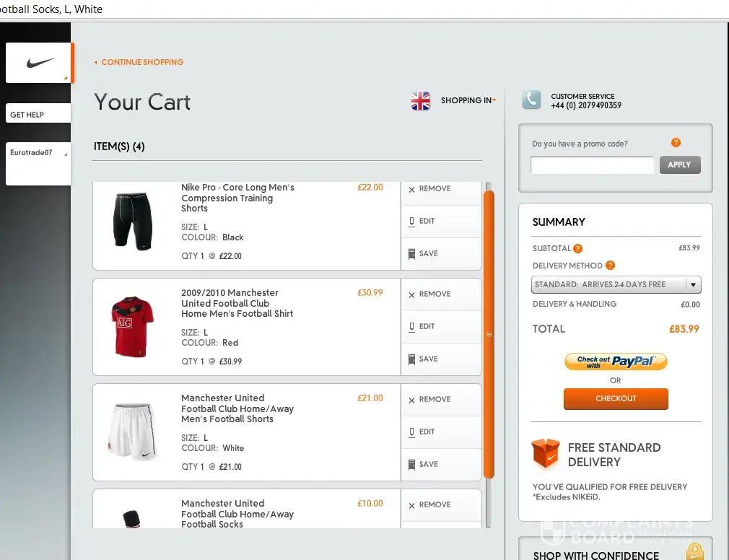Apply the promo code
The height and width of the screenshot is (560, 729).
tap(680, 165)
